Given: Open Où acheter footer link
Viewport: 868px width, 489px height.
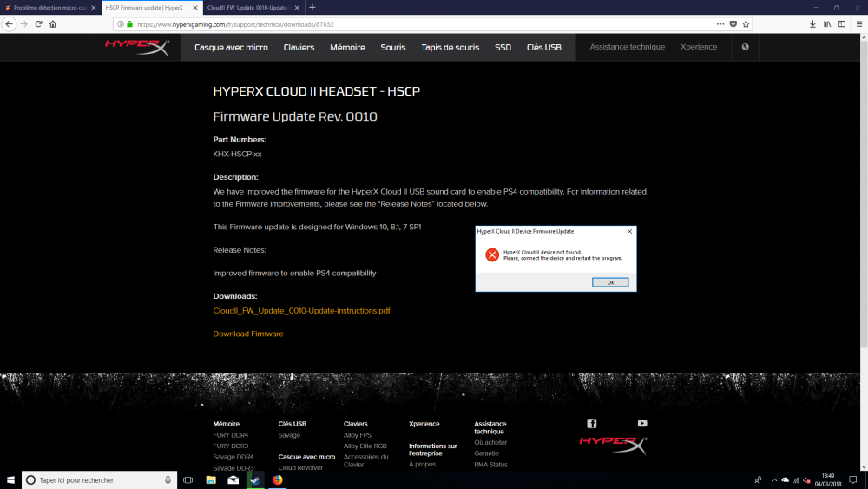Looking at the screenshot, I should [x=490, y=442].
